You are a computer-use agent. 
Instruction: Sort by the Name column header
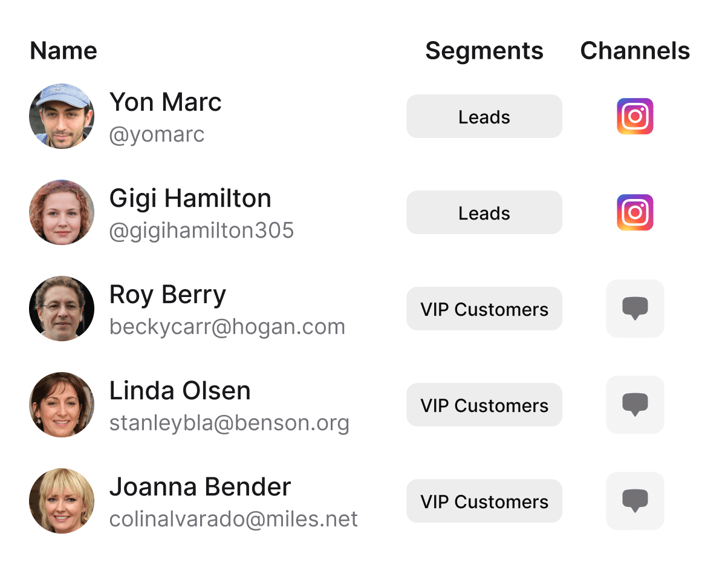tap(63, 51)
